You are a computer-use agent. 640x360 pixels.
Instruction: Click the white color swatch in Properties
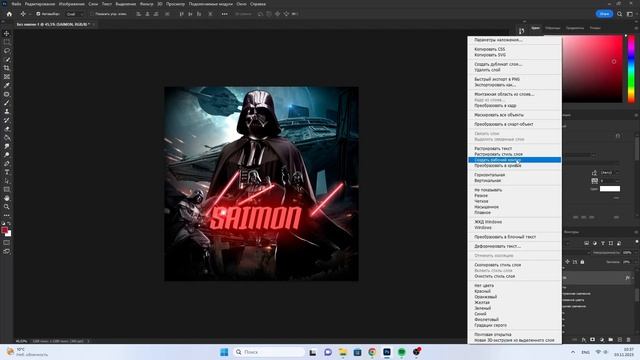[610, 189]
